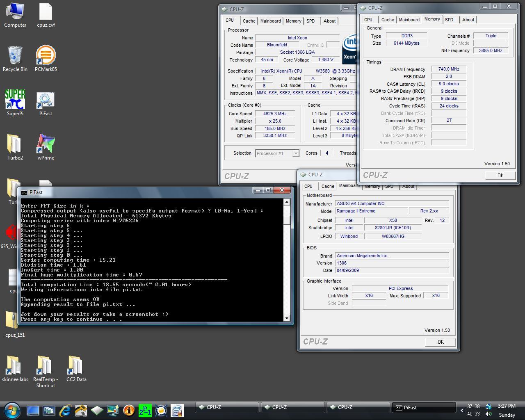This screenshot has width=525, height=420.
Task: Click the mainboard model Rampage II Extreme
Action: [371, 211]
